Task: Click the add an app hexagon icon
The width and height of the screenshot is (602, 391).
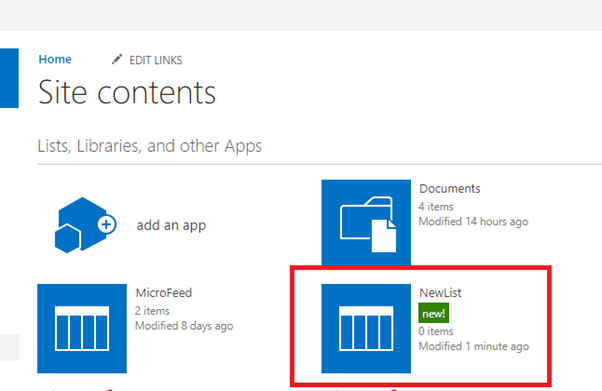Action: pyautogui.click(x=86, y=225)
